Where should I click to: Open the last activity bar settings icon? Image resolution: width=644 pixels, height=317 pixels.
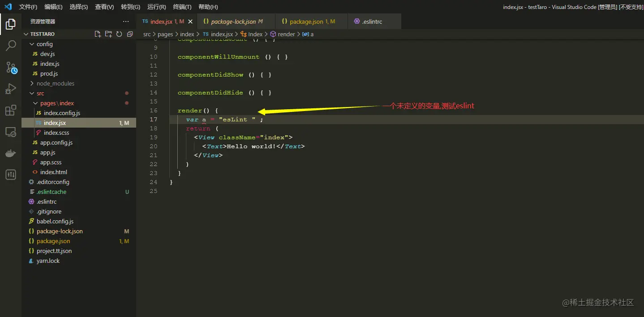click(11, 175)
